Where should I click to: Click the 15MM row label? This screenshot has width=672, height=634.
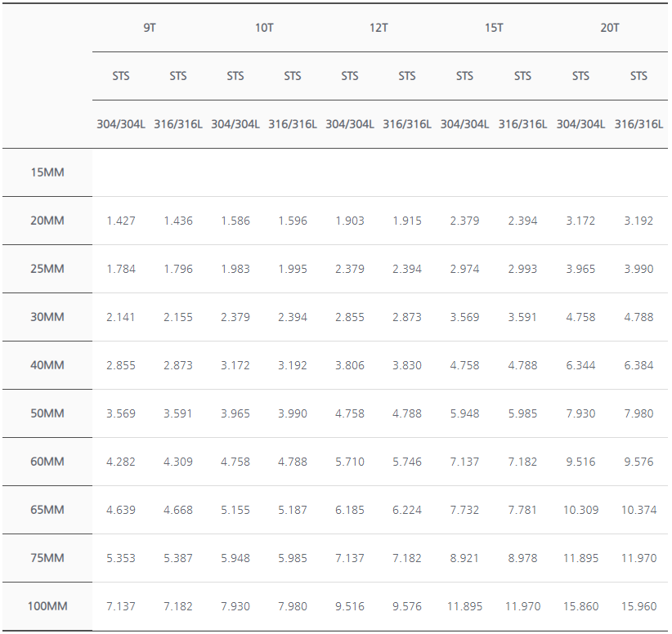[x=47, y=172]
